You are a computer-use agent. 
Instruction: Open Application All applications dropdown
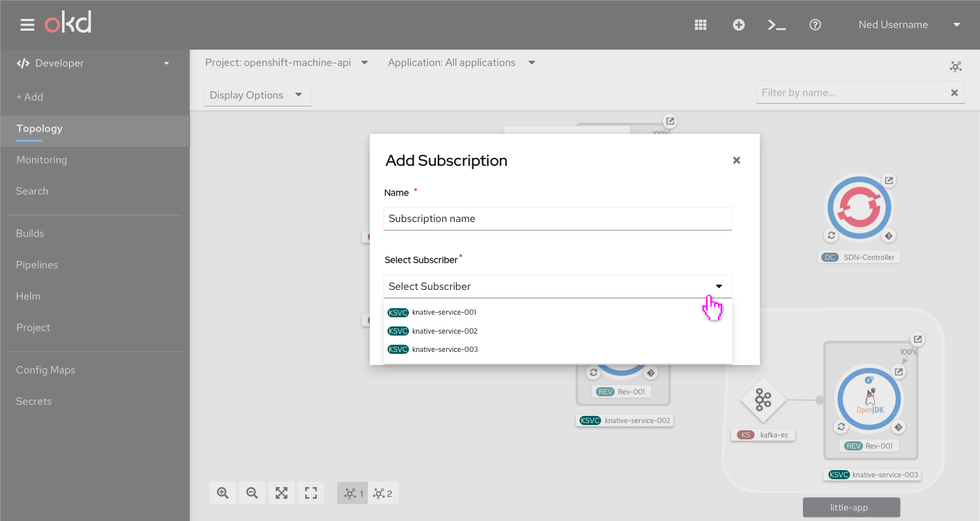(x=461, y=63)
